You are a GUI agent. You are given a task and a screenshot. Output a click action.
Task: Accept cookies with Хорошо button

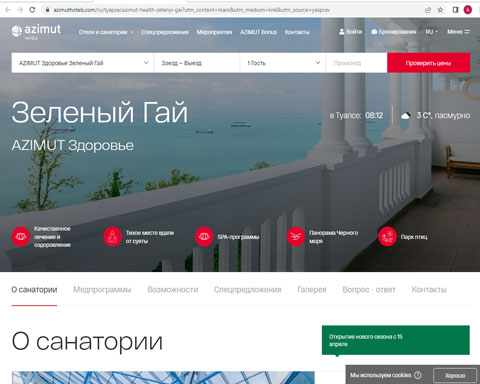(x=455, y=375)
